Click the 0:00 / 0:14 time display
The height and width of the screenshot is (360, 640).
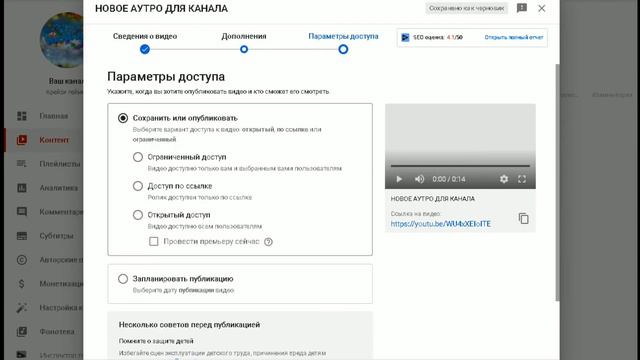coord(449,179)
